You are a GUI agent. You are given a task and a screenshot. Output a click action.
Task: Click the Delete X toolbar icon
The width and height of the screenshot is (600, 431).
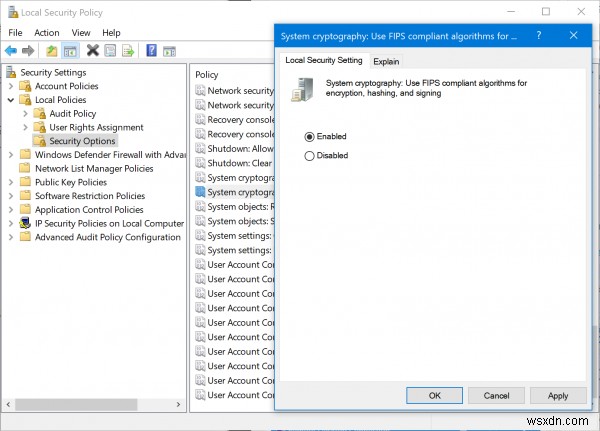point(92,50)
